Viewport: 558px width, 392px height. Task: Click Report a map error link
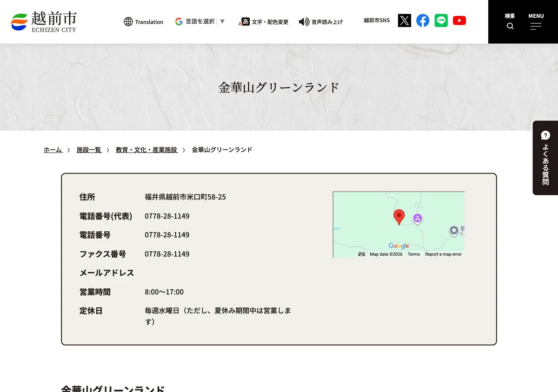click(x=444, y=254)
